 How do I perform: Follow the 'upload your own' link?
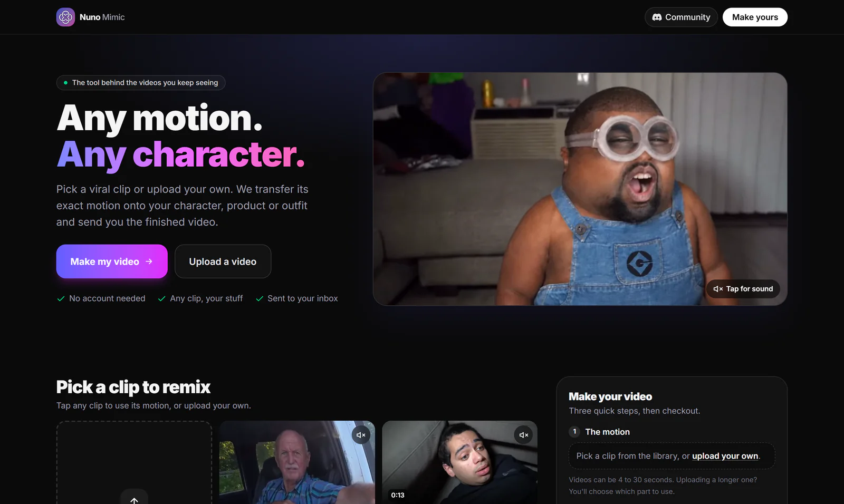[725, 456]
